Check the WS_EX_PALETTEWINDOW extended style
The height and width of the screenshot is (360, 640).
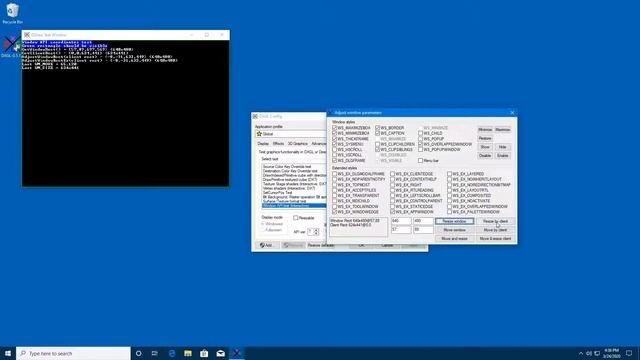coord(473,212)
